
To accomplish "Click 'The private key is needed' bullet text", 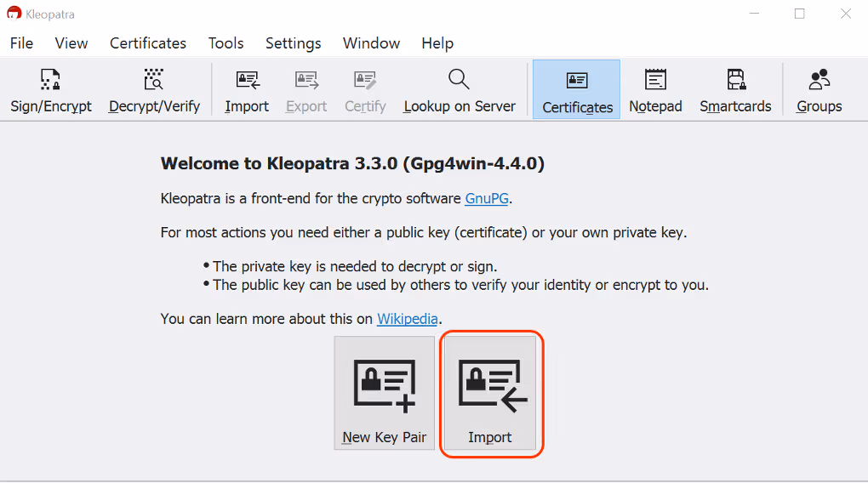I will point(355,267).
